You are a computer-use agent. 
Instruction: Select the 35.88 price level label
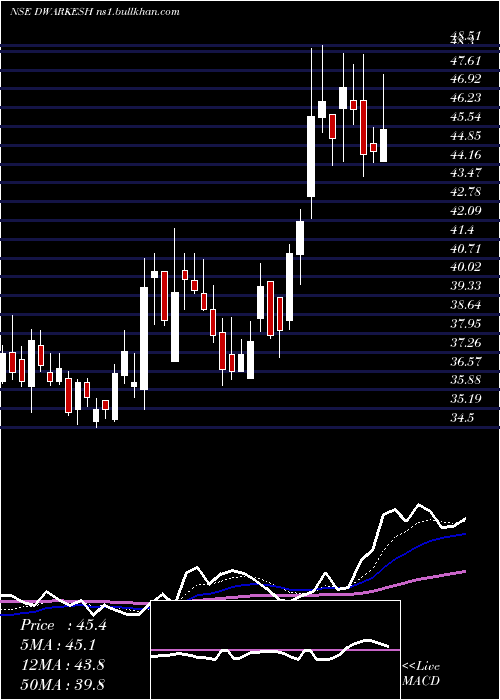click(466, 380)
